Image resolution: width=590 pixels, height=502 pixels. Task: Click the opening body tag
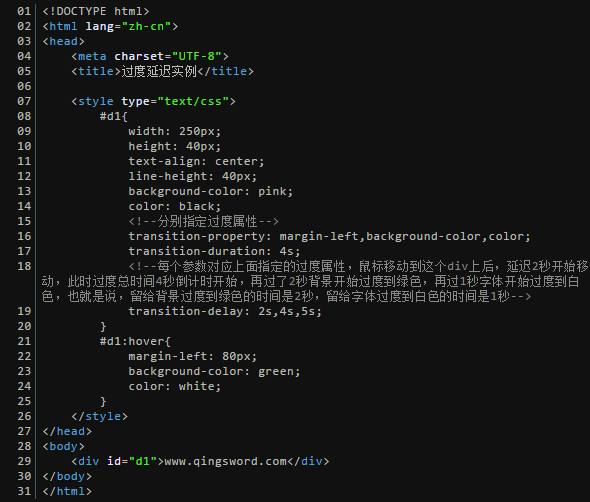(64, 447)
